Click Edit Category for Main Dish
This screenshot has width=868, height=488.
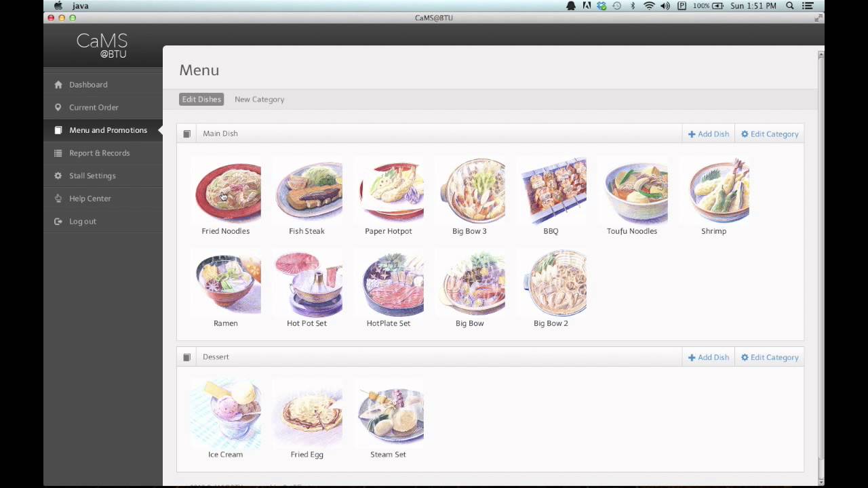[770, 134]
